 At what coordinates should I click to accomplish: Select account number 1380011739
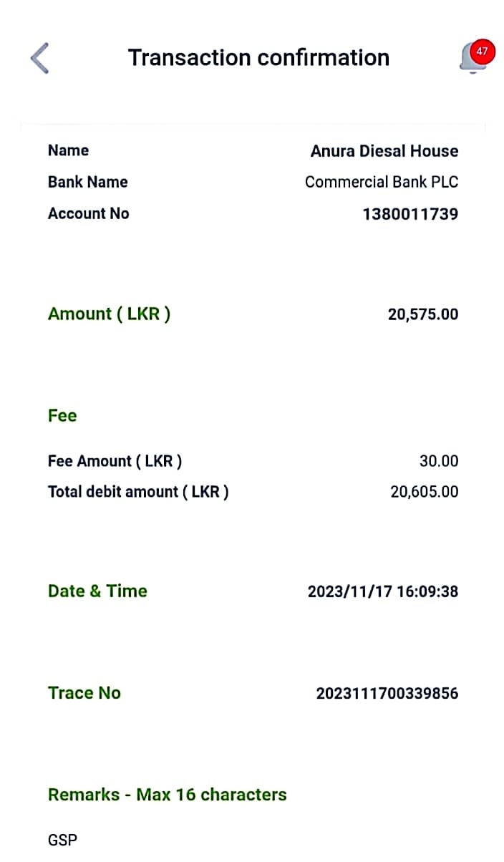pos(410,213)
